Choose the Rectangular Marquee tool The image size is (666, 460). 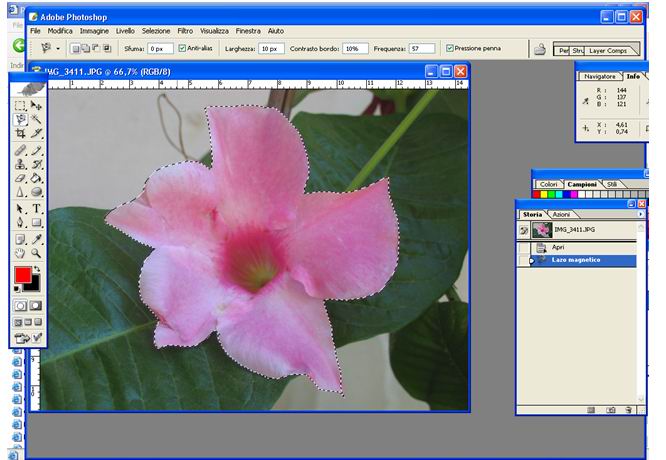pos(20,104)
